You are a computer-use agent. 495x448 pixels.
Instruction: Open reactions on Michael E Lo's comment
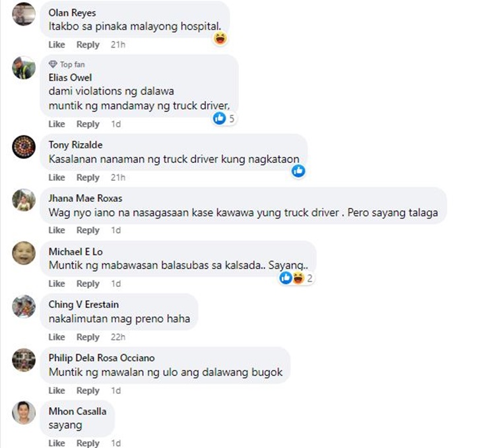[x=296, y=278]
